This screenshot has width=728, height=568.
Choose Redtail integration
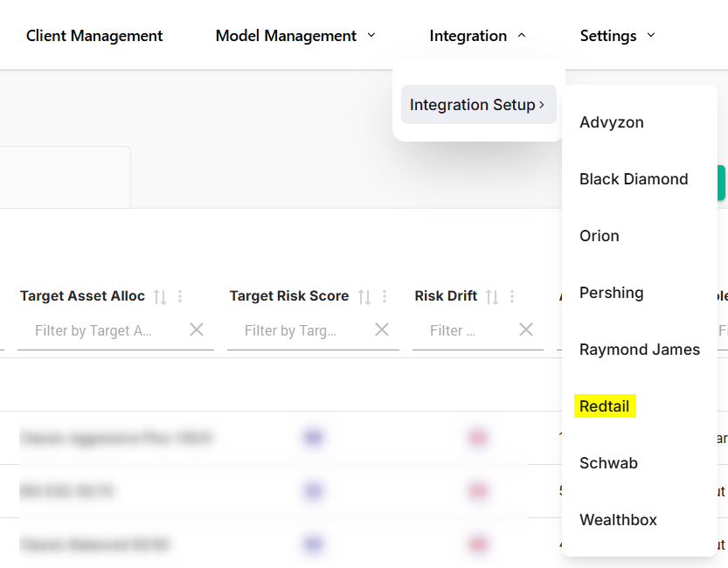[605, 406]
